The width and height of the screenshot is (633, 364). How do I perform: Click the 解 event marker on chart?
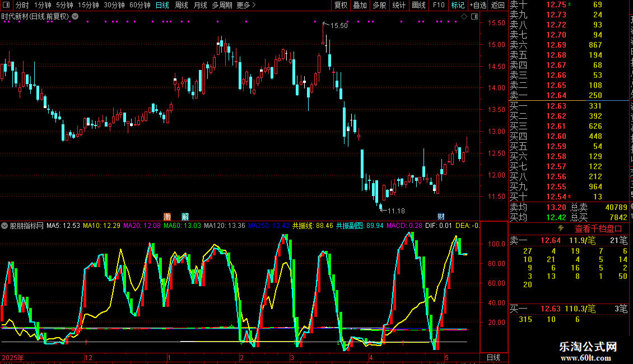click(x=185, y=217)
